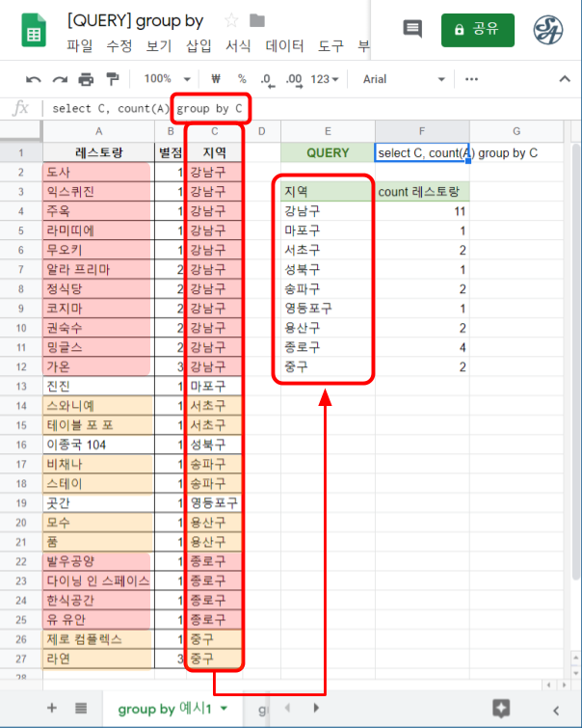Open the 파일 menu

tap(79, 45)
